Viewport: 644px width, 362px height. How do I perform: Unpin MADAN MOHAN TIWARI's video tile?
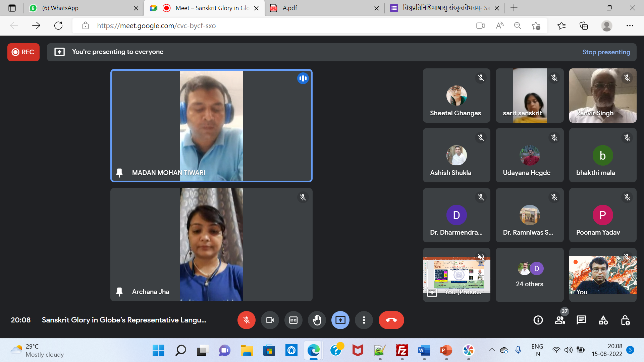click(x=119, y=173)
